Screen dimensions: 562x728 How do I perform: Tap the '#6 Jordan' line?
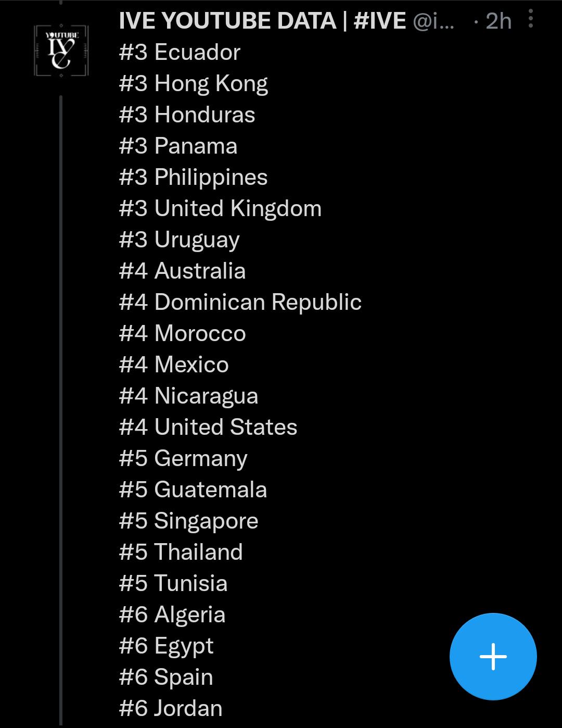click(x=171, y=708)
